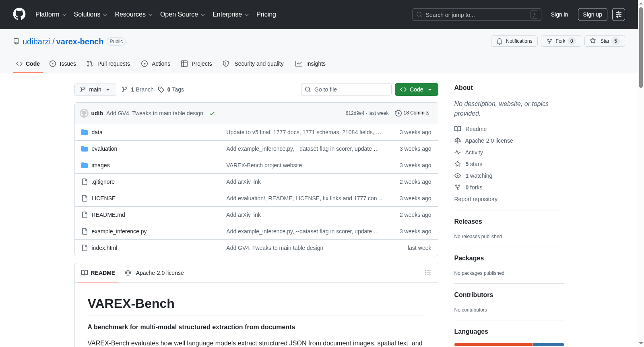644x347 pixels.
Task: Click the .gitignore file icon
Action: point(85,182)
